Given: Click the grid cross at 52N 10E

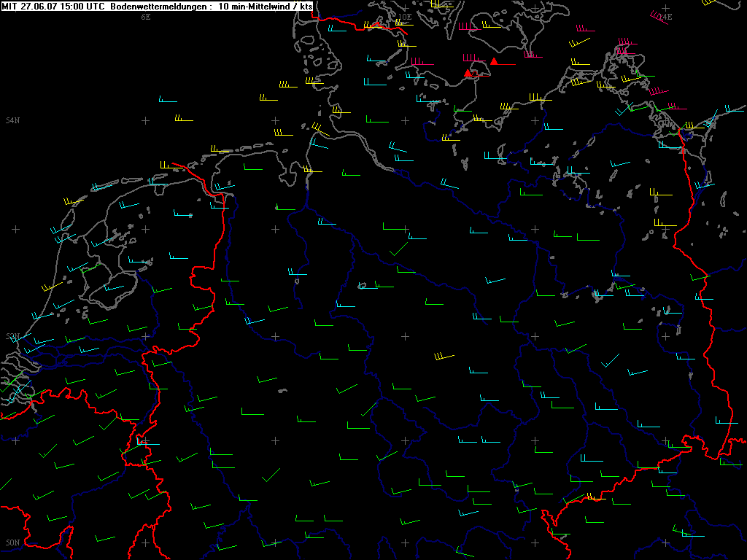Looking at the screenshot, I should point(405,336).
